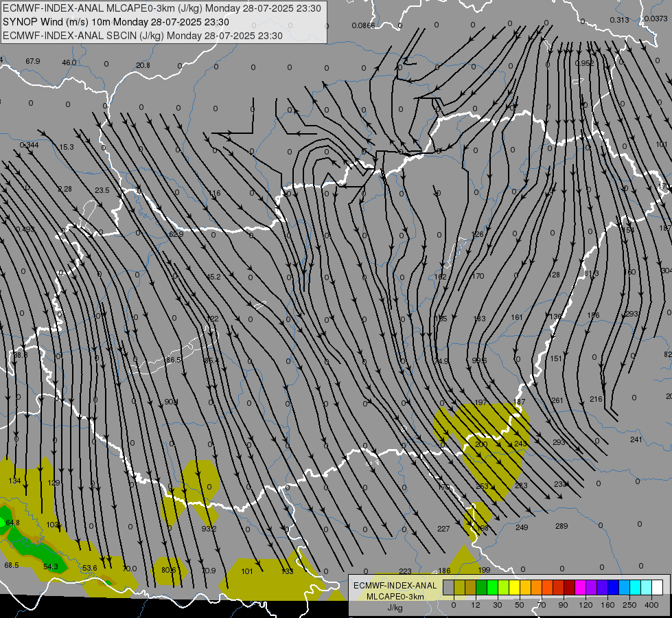Click map value 80.6
The width and height of the screenshot is (672, 618).
[168, 571]
